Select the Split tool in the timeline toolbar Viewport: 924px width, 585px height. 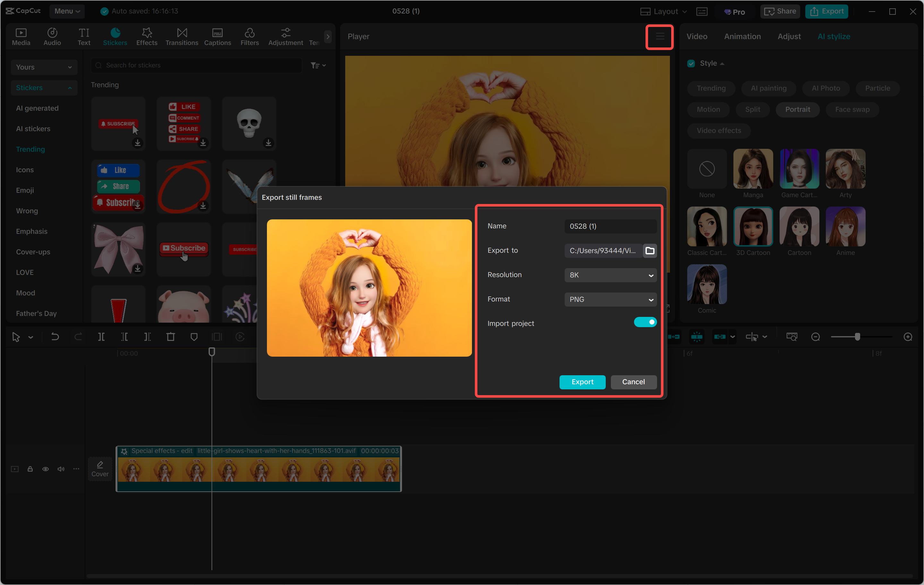coord(102,337)
